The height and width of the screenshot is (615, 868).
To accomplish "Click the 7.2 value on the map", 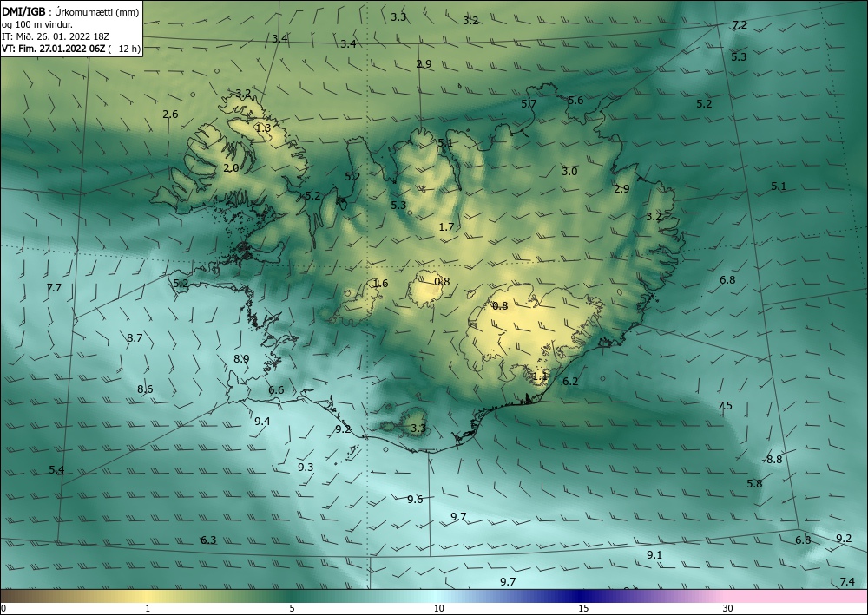I will pos(740,25).
